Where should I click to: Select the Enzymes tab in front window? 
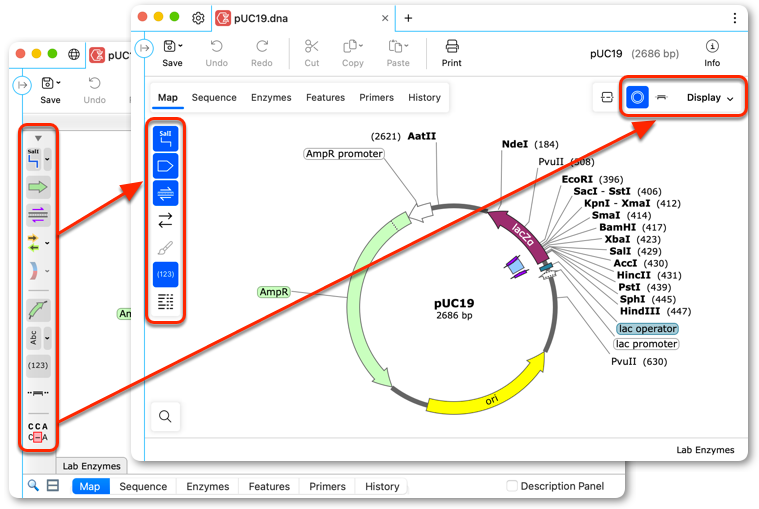271,98
